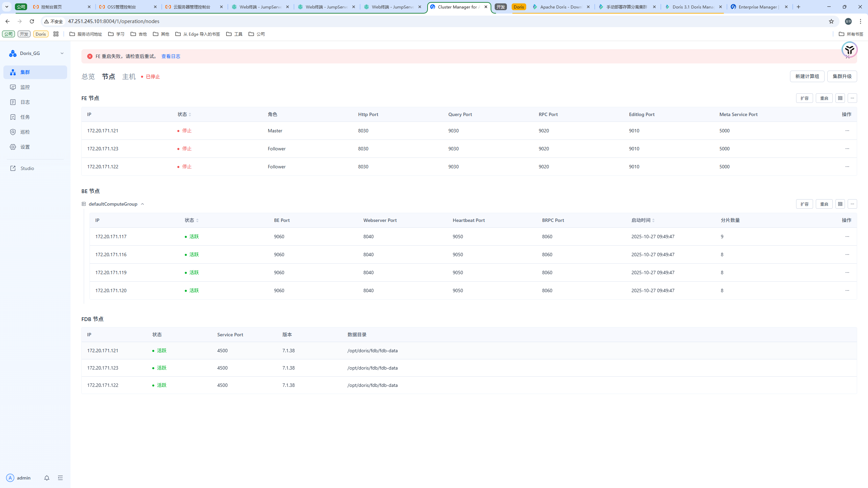Image resolution: width=868 pixels, height=488 pixels.
Task: Click 查看日志 link in error banner
Action: [x=171, y=56]
